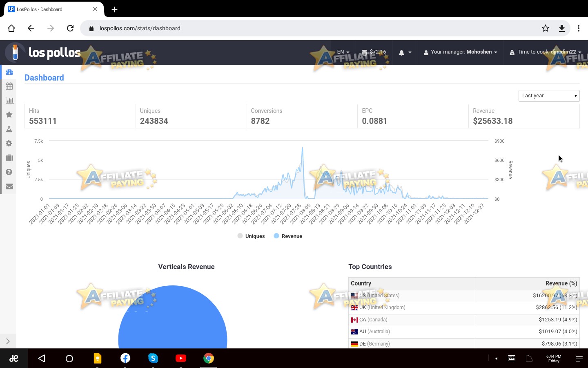Click the Dashboard page heading
The height and width of the screenshot is (368, 588).
point(44,78)
